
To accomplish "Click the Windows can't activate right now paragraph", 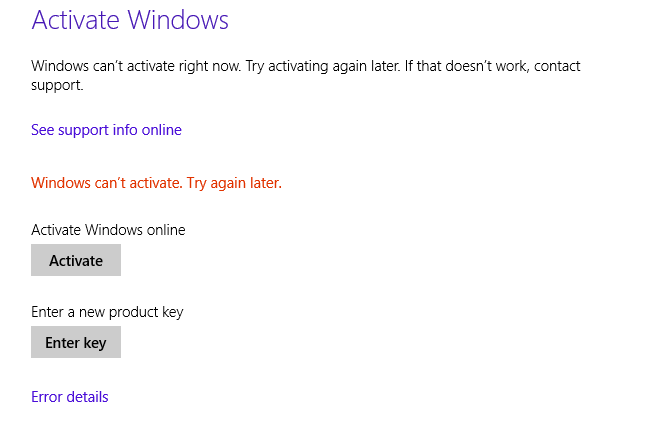I will click(306, 75).
